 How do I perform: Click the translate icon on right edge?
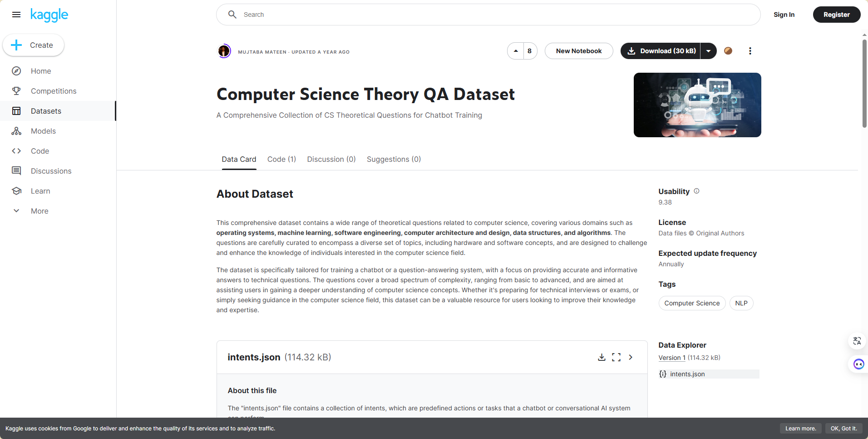857,341
